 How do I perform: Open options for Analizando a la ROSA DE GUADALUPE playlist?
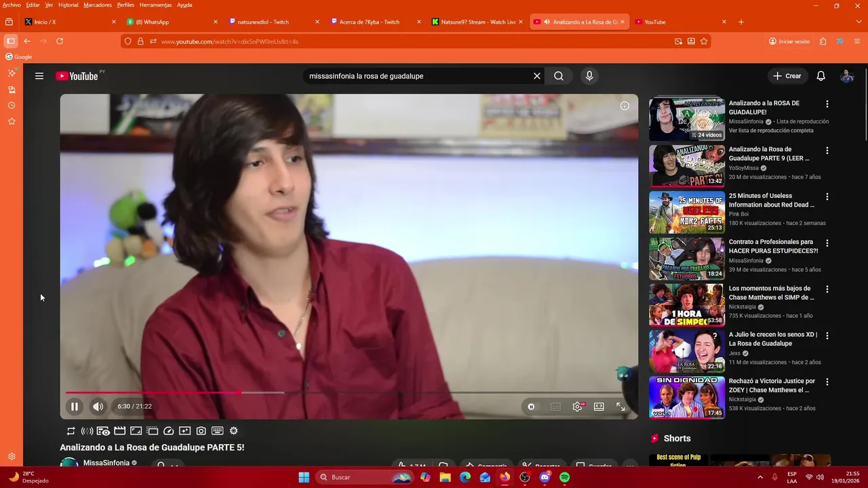pyautogui.click(x=827, y=104)
